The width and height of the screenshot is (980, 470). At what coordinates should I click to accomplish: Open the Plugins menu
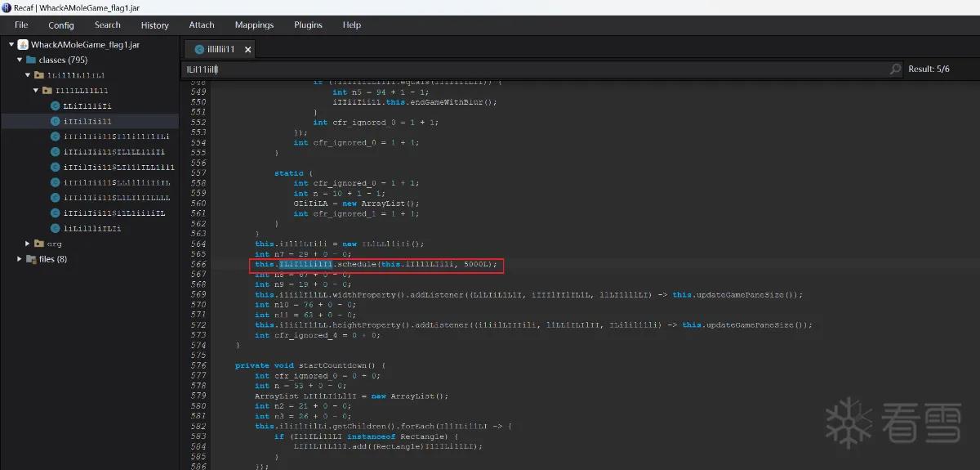[308, 25]
